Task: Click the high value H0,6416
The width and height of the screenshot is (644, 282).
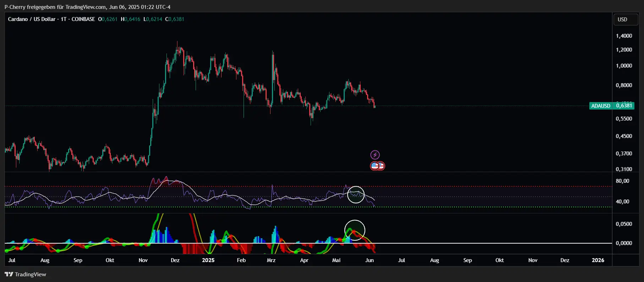Action: coord(130,19)
